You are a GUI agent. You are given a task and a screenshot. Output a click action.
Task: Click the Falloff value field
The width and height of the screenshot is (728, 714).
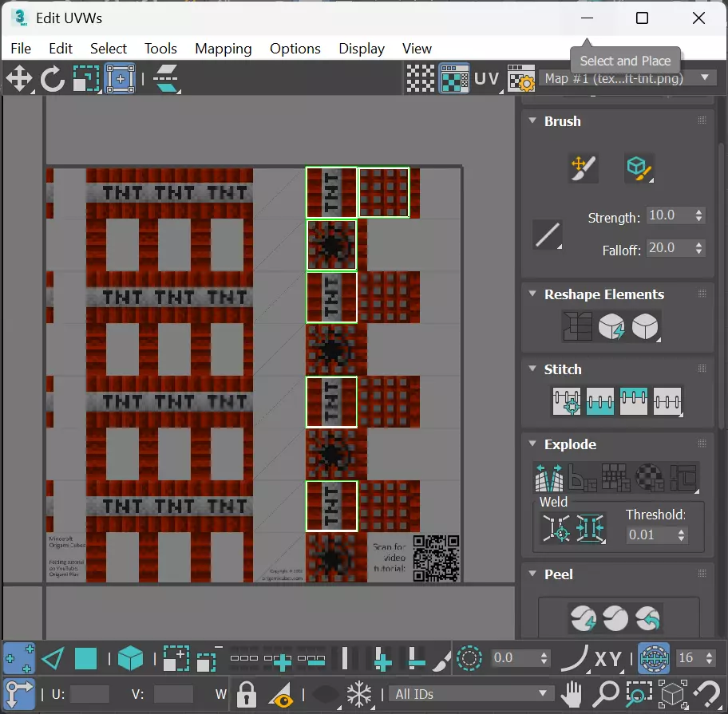coord(670,248)
